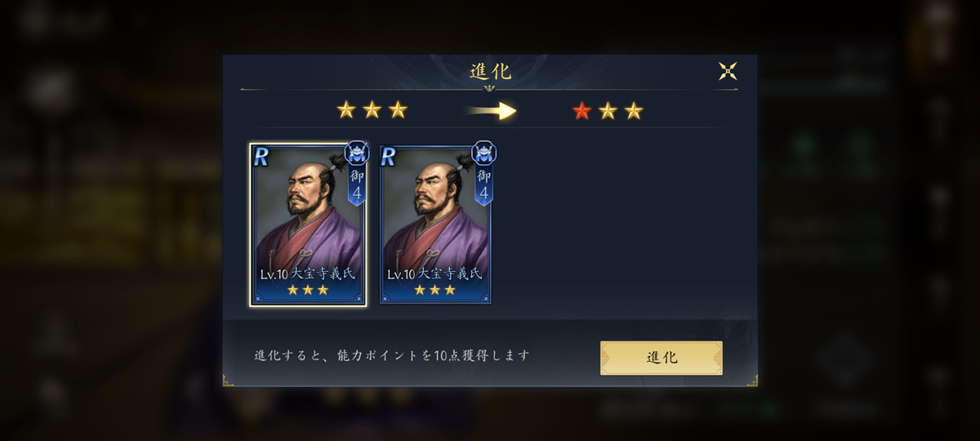Click the gold arrow between star ratings
Image resolution: width=980 pixels, height=441 pixels.
(492, 110)
